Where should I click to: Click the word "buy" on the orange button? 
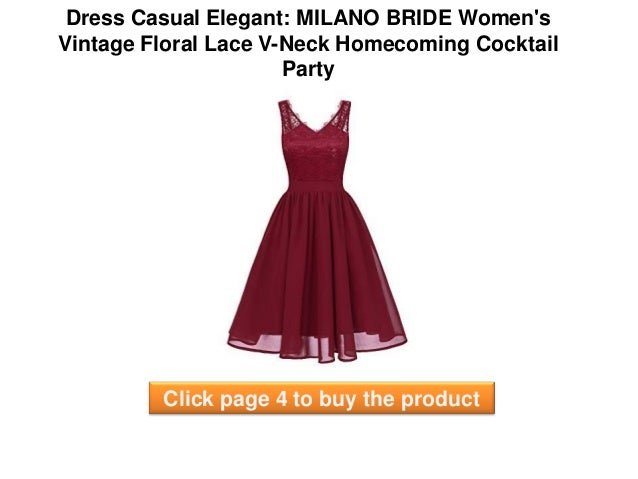pos(337,400)
